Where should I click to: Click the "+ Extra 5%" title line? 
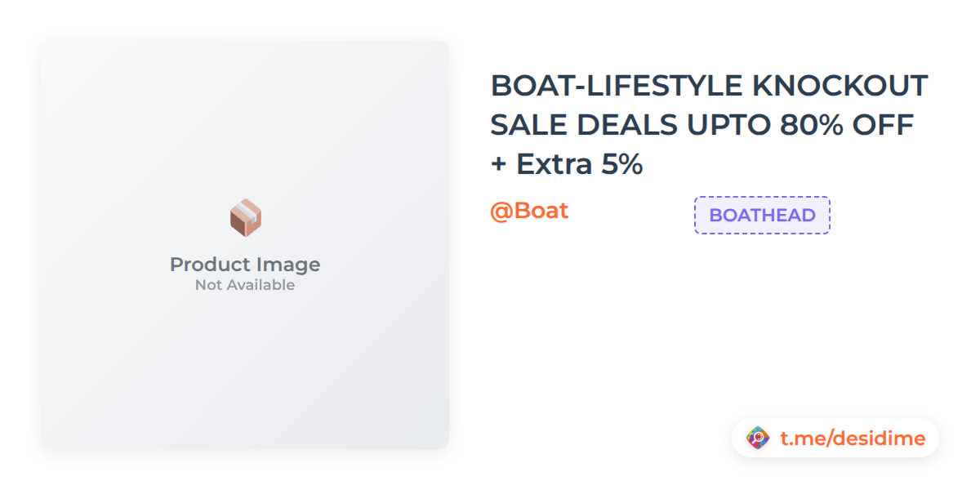coord(567,164)
